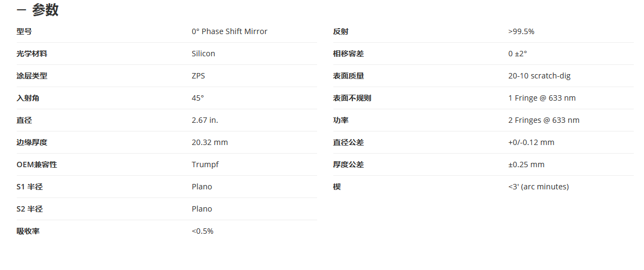Click the Silicon optical material value
Screen dimensions: 644x270
pyautogui.click(x=203, y=54)
